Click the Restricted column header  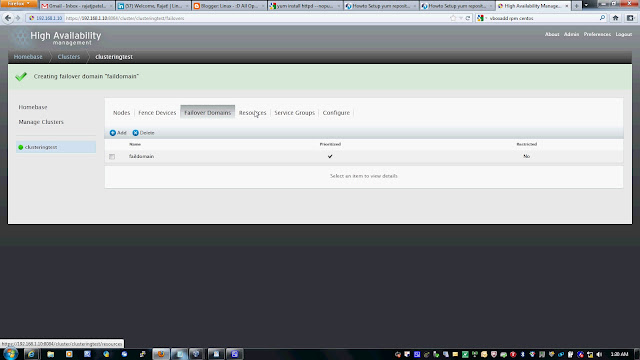click(x=527, y=144)
